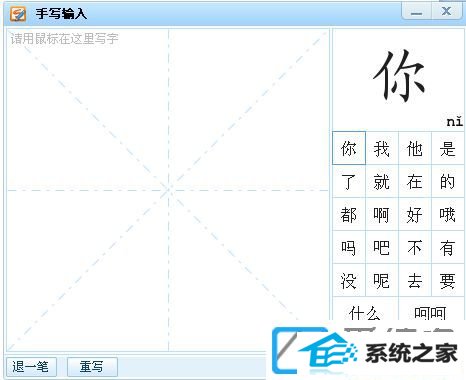This screenshot has width=466, height=380.
Task: Select candidate character 了
Action: 349,181
